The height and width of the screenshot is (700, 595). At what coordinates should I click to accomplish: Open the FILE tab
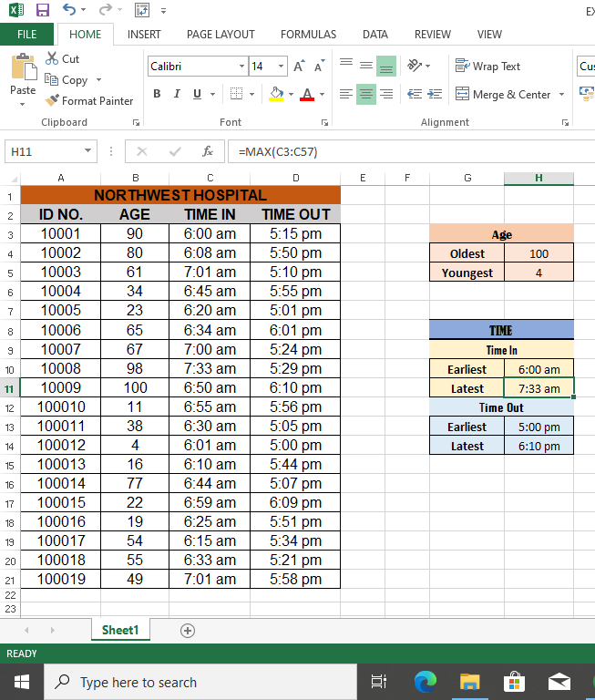[x=26, y=35]
